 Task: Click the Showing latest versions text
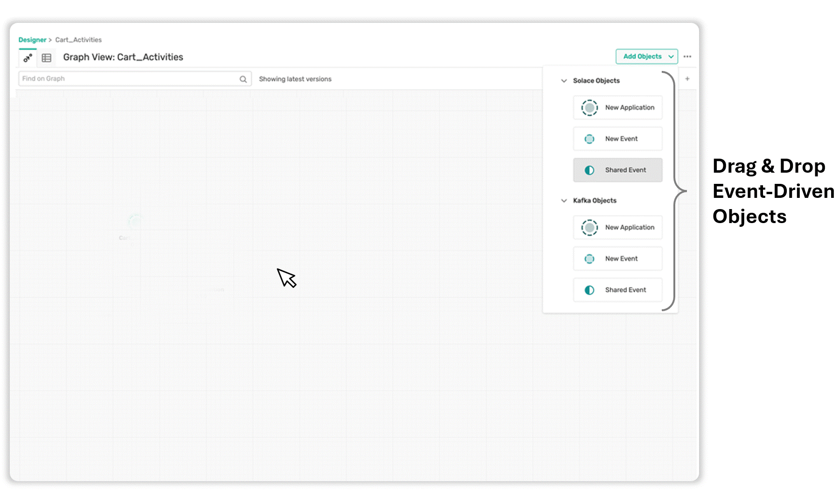pos(295,79)
